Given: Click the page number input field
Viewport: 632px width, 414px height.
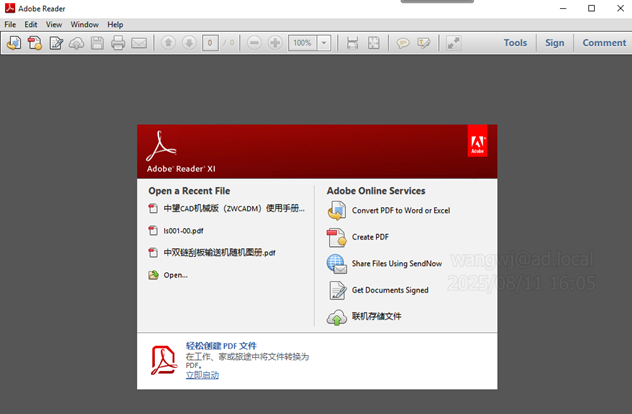Looking at the screenshot, I should 210,43.
